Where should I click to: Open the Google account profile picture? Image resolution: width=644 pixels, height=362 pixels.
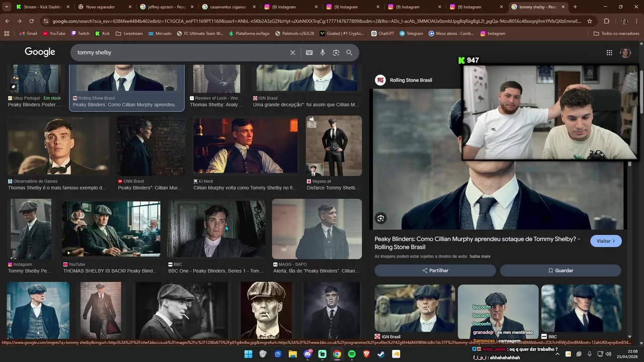click(625, 52)
